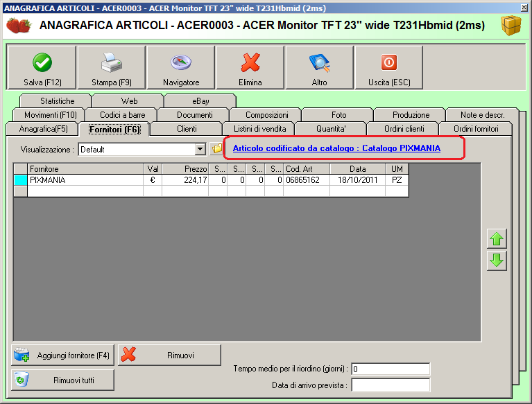
Task: Move supplier down with green down arrow
Action: pyautogui.click(x=497, y=261)
